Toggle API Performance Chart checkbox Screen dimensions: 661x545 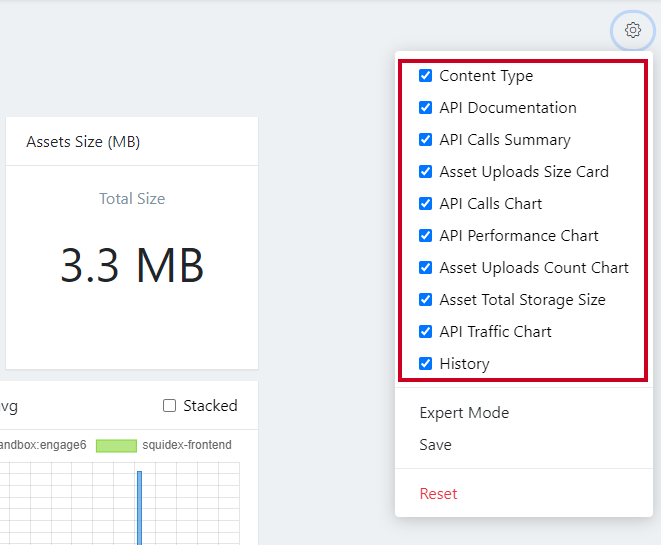click(x=425, y=236)
